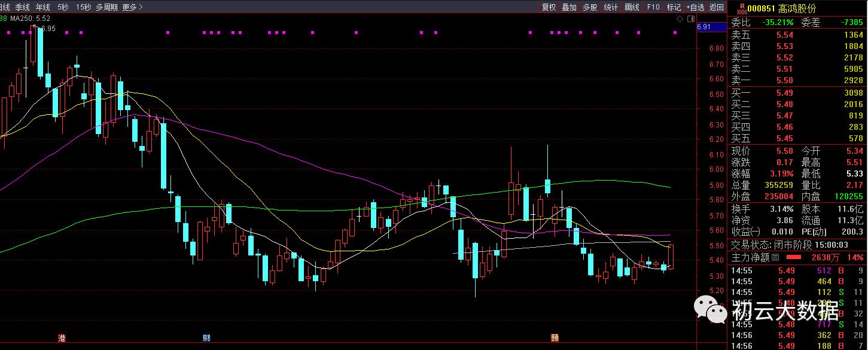
Task: Click the PE(动) 200.3 value
Action: click(852, 232)
